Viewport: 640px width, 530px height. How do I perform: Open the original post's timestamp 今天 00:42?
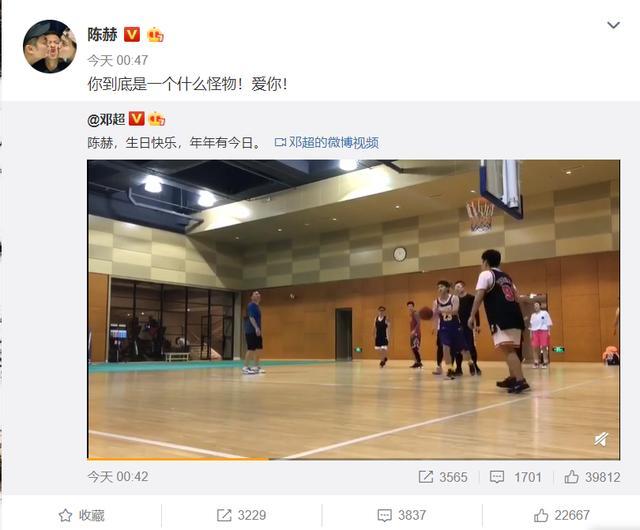[118, 477]
